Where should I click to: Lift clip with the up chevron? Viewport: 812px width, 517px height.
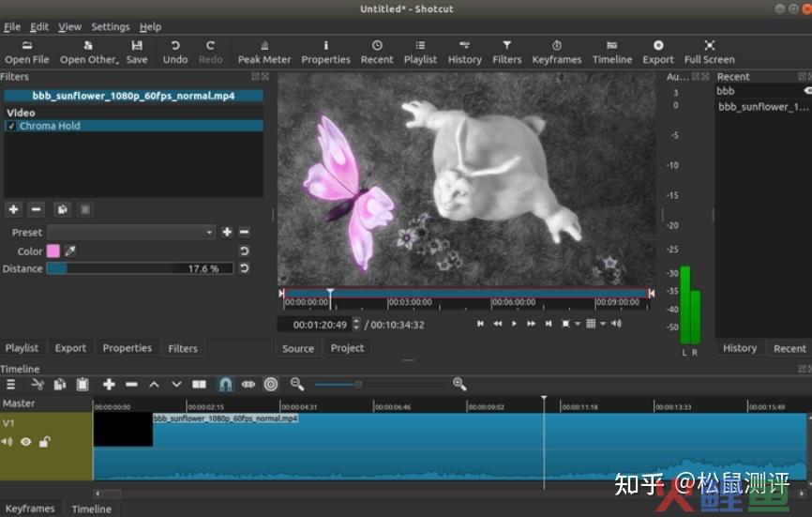[154, 385]
